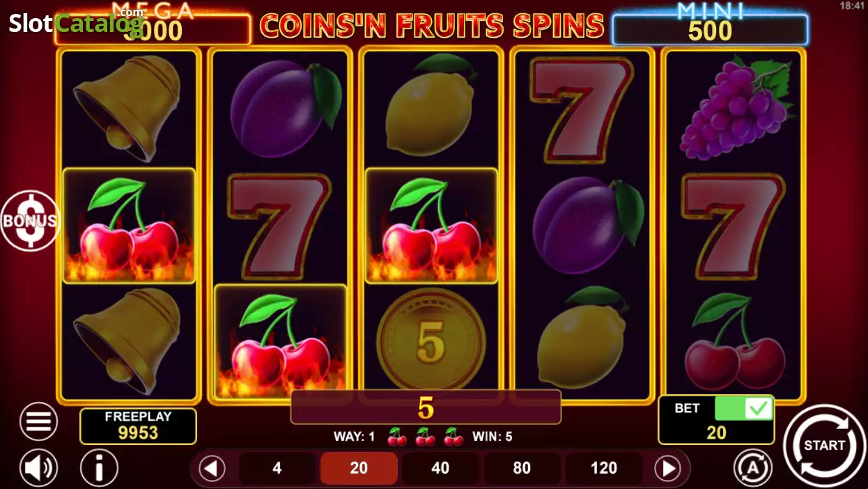
Task: Toggle the green BET checkmark switch
Action: click(x=744, y=408)
